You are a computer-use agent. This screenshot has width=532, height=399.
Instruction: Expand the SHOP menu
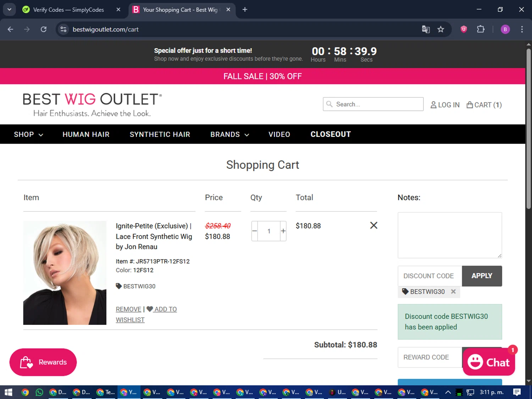[28, 134]
